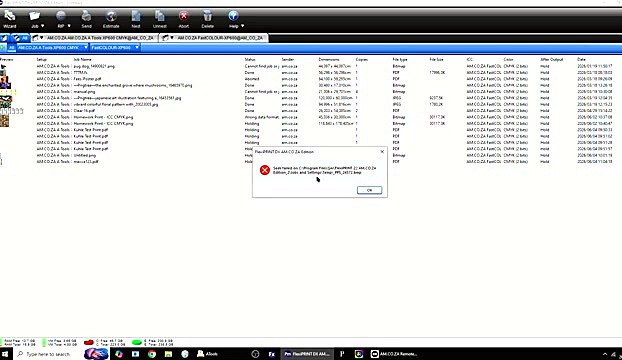
Task: Abort the job using the Abort icon
Action: click(x=184, y=19)
